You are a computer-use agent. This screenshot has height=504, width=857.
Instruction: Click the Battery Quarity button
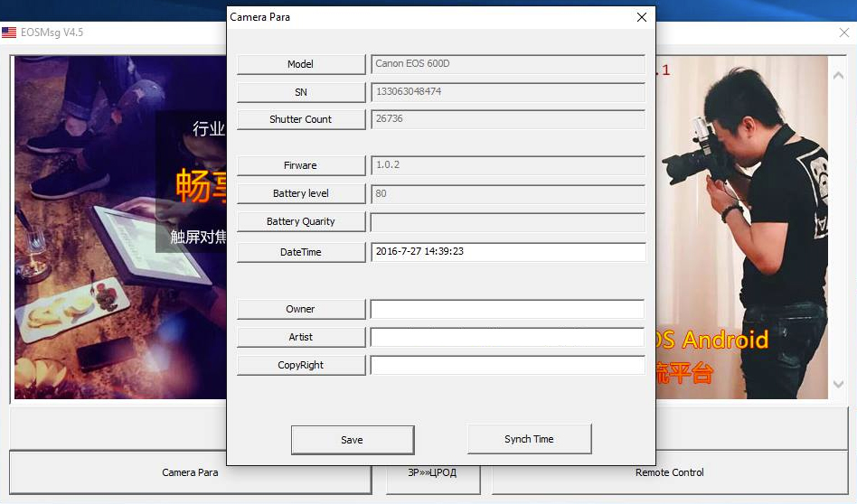[300, 221]
